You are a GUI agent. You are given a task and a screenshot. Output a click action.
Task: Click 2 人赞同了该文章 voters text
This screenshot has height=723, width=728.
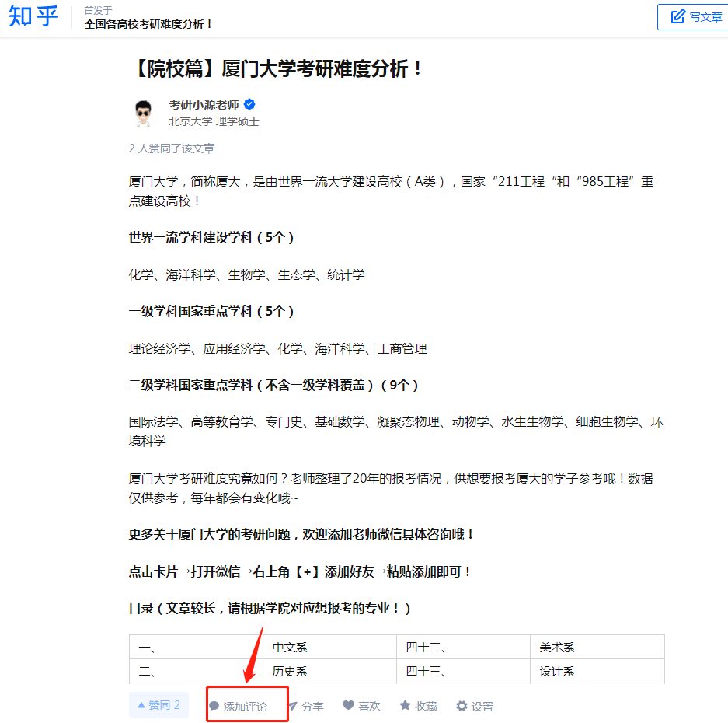coord(172,148)
